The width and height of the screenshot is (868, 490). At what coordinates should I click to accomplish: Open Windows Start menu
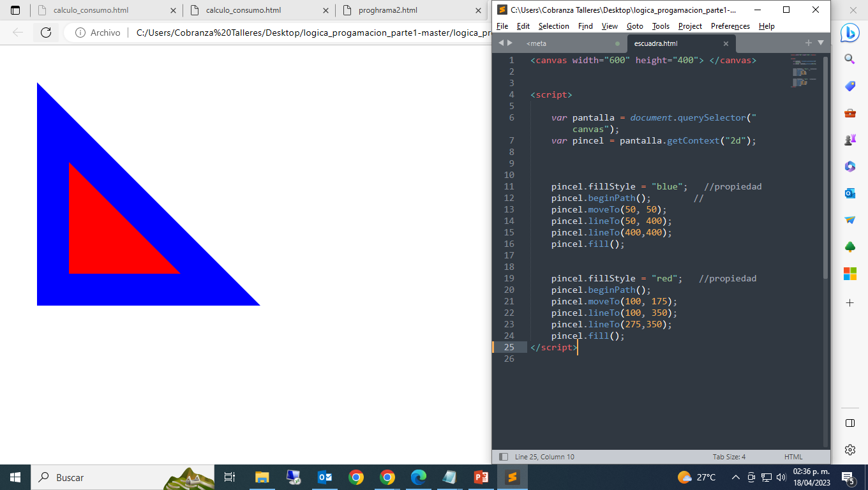15,477
